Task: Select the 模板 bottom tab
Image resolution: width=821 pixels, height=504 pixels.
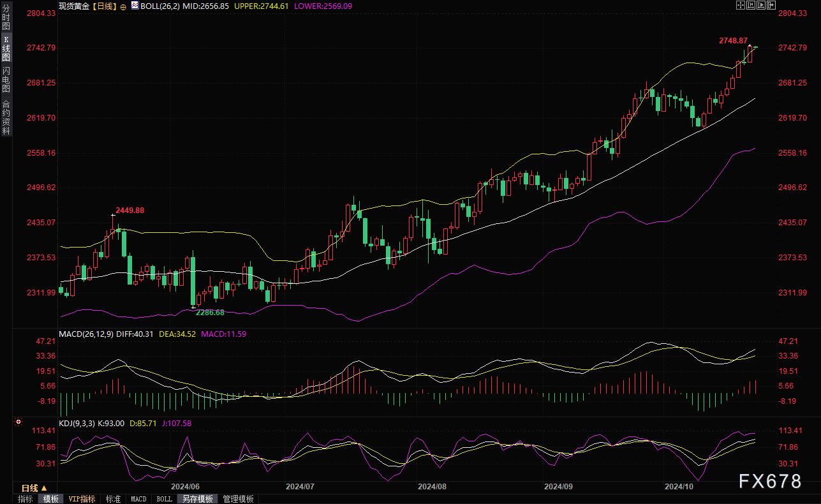Action: tap(50, 499)
